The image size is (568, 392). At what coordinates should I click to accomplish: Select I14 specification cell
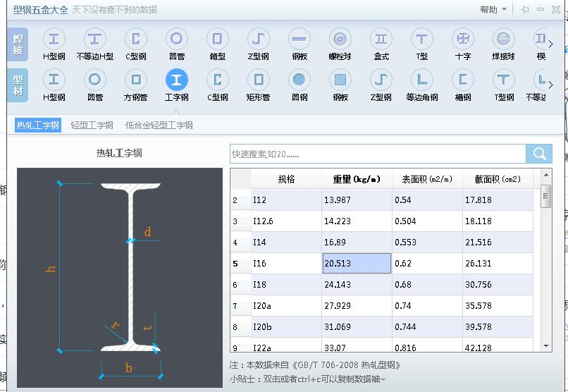coord(286,242)
